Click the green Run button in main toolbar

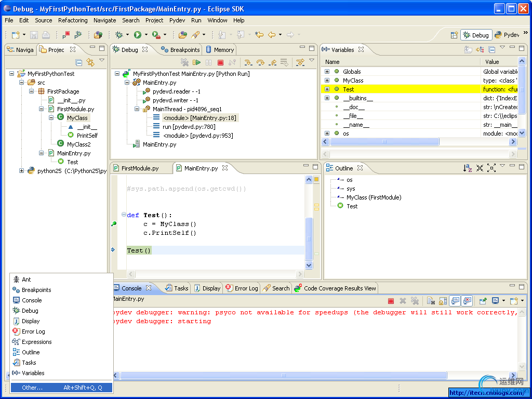137,35
